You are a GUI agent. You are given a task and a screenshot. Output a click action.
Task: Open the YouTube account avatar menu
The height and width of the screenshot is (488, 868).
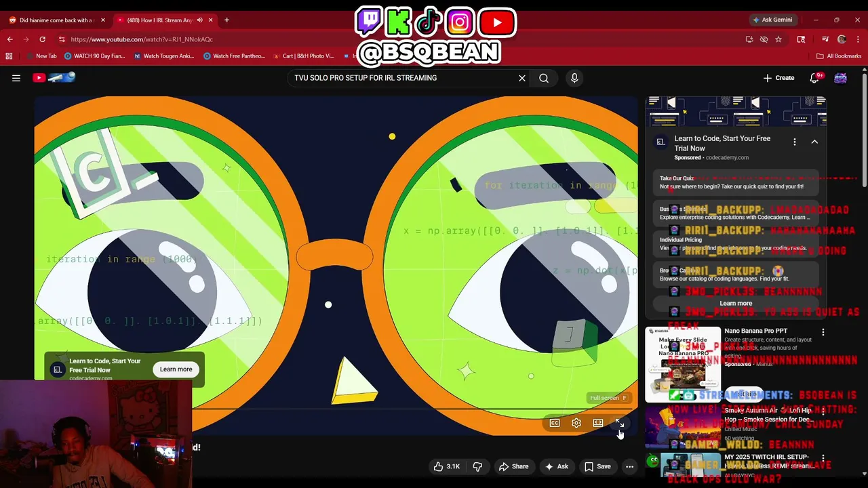[840, 78]
